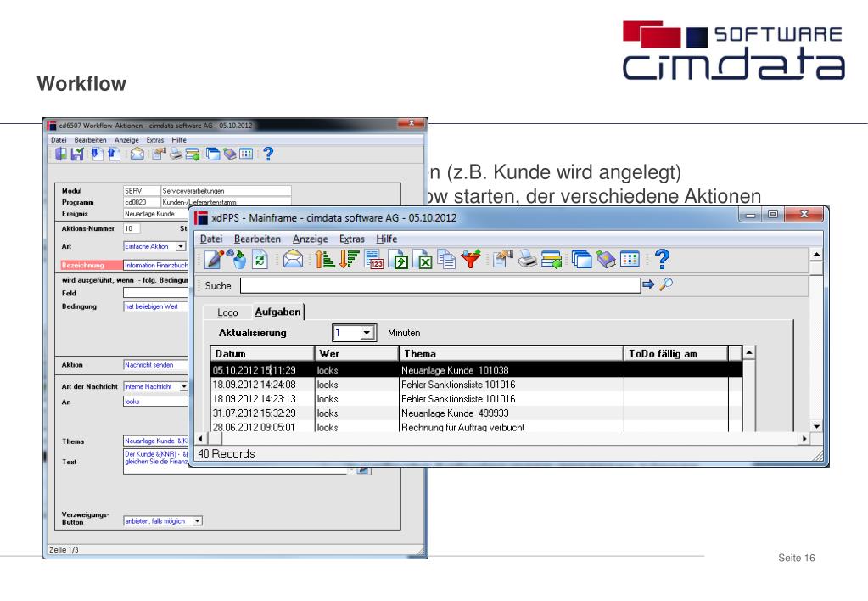Open Anzeige menu in Mainframe window
The width and height of the screenshot is (868, 601).
pos(310,239)
